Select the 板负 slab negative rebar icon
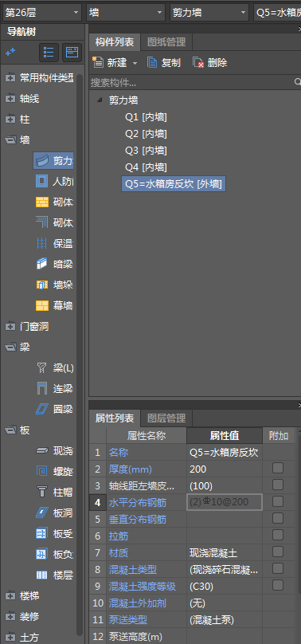This screenshot has height=644, width=301. (42, 554)
